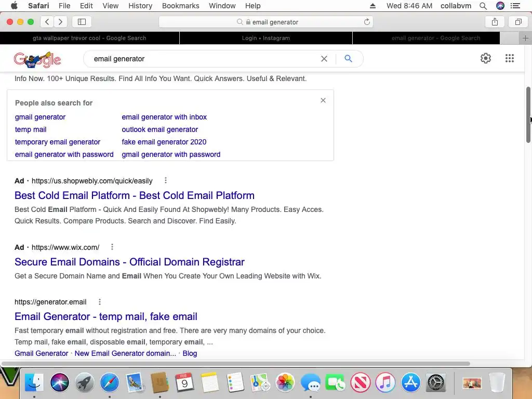
Task: Click email generator with inbox suggestion
Action: point(164,117)
